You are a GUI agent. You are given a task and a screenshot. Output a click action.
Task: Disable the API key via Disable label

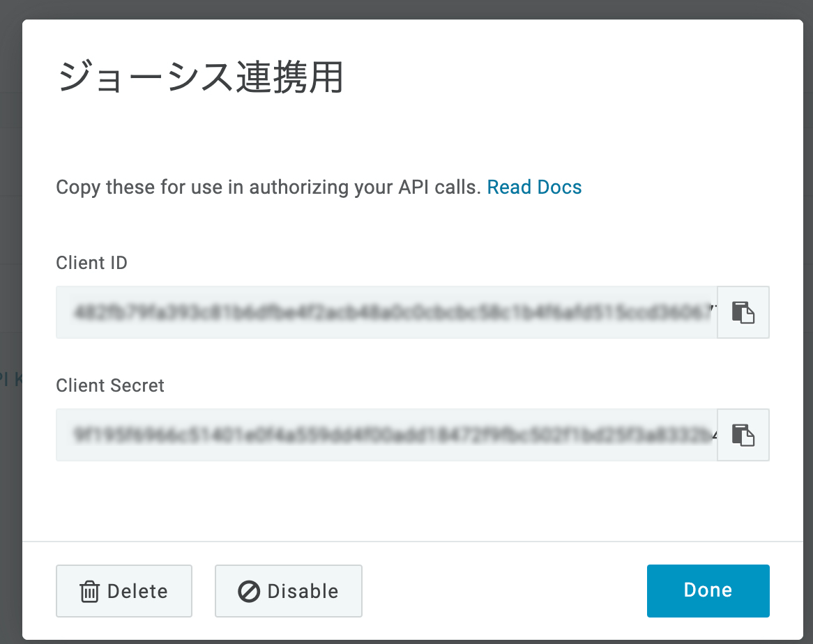pyautogui.click(x=303, y=592)
